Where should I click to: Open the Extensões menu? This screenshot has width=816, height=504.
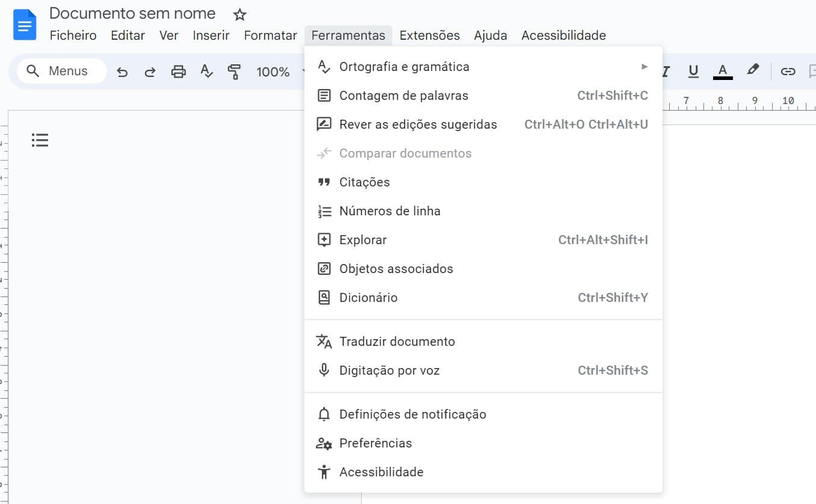pyautogui.click(x=429, y=35)
